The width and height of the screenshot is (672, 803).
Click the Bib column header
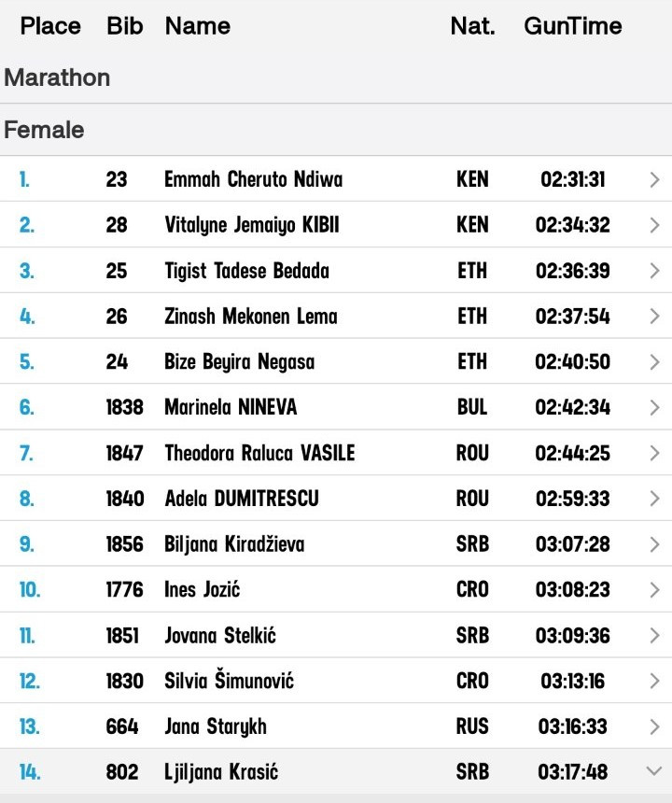click(125, 25)
